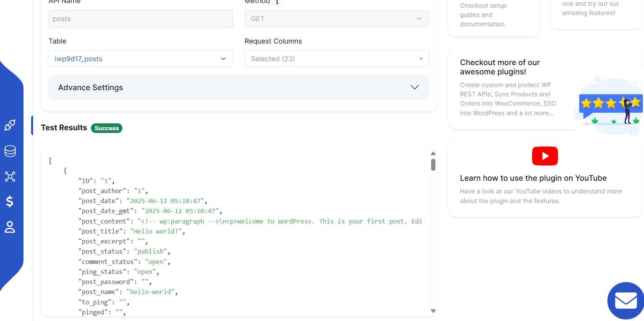Click the results scrollbar up arrow
644x321 pixels.
(x=433, y=153)
